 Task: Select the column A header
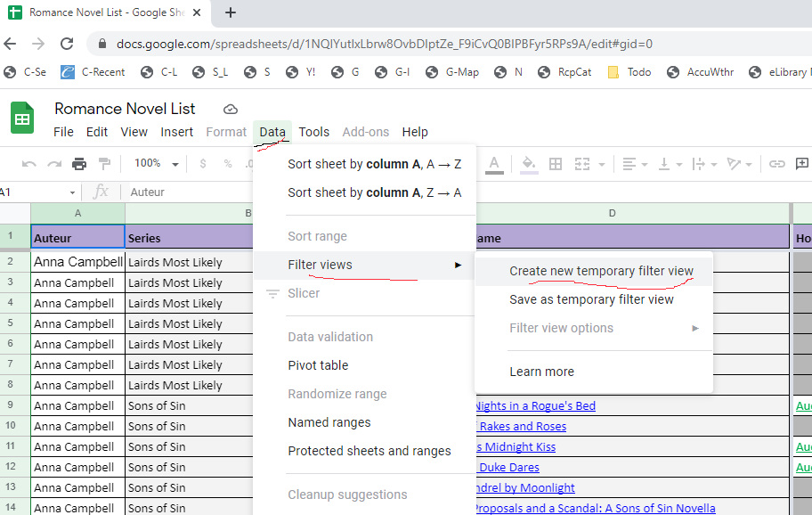(x=77, y=213)
